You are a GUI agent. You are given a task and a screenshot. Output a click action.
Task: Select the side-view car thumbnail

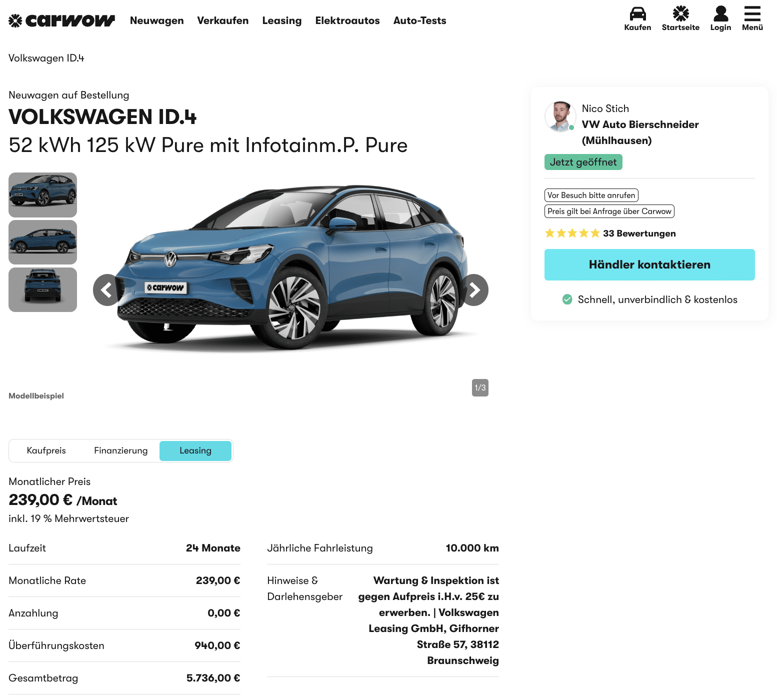click(x=42, y=242)
